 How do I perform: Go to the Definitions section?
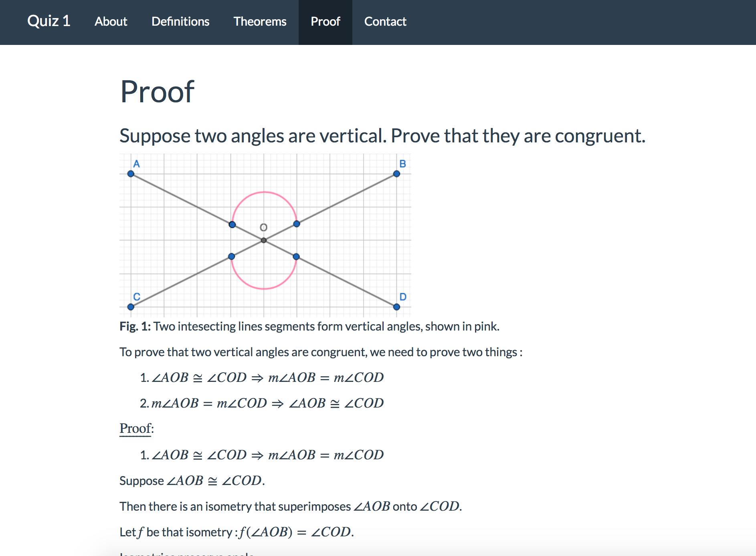coord(180,21)
